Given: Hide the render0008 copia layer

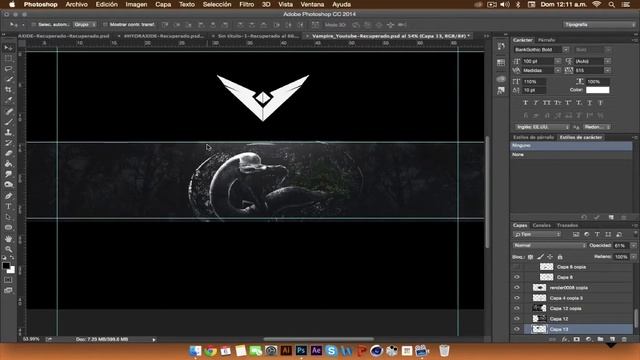Looking at the screenshot, I should tap(517, 287).
